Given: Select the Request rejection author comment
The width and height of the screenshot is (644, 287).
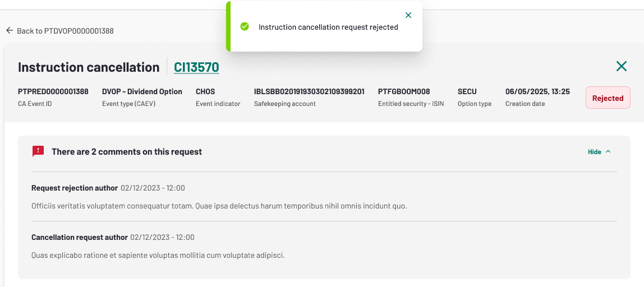Looking at the screenshot, I should click(x=324, y=197).
